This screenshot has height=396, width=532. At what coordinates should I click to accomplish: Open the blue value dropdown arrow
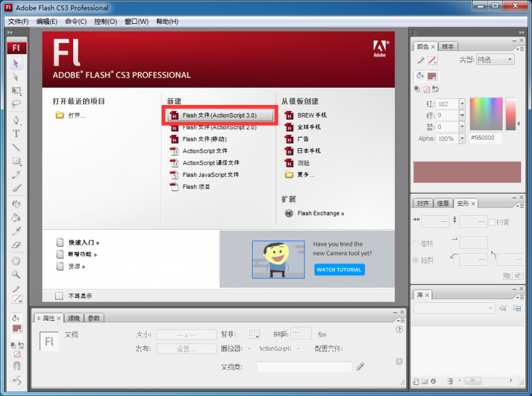(462, 126)
